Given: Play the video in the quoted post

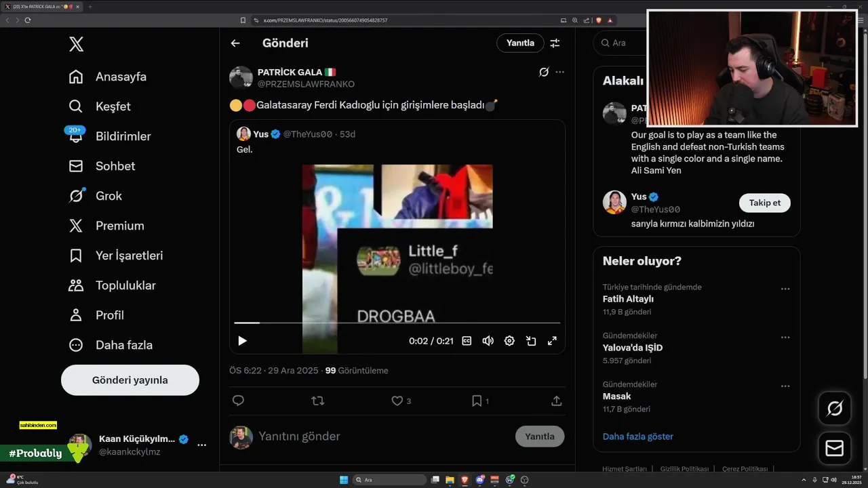Looking at the screenshot, I should (242, 341).
